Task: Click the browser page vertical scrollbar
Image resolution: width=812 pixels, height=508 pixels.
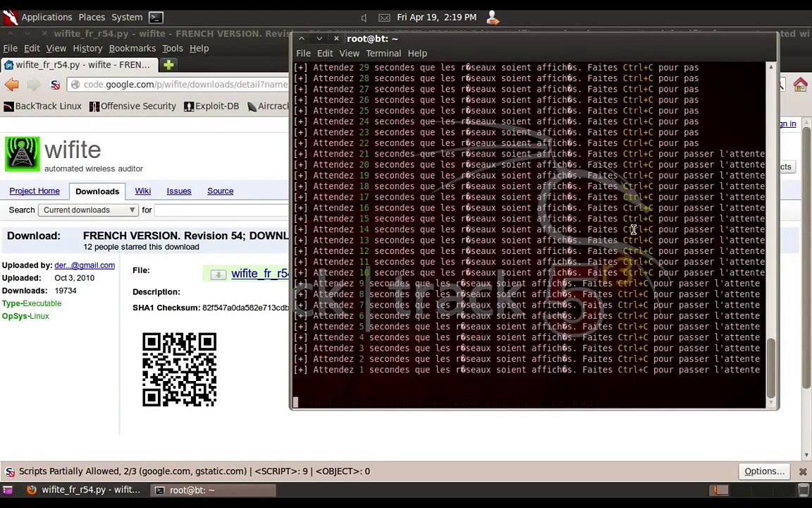Action: click(806, 257)
